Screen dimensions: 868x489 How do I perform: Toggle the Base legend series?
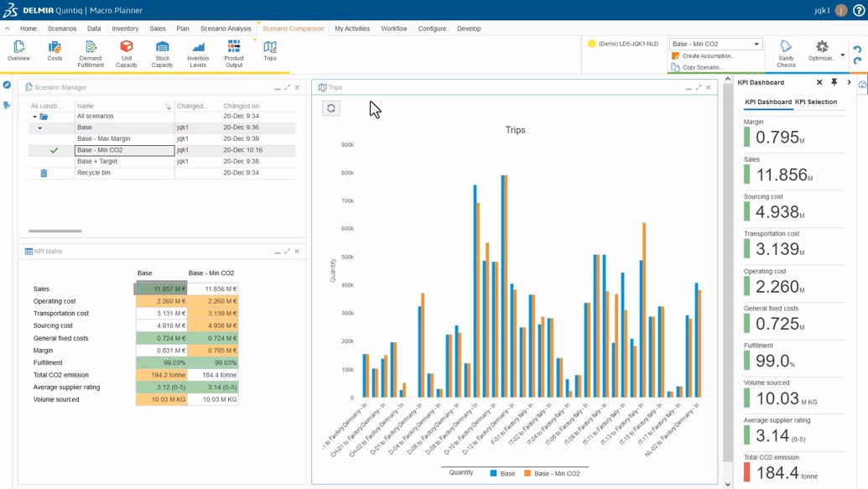[x=502, y=474]
